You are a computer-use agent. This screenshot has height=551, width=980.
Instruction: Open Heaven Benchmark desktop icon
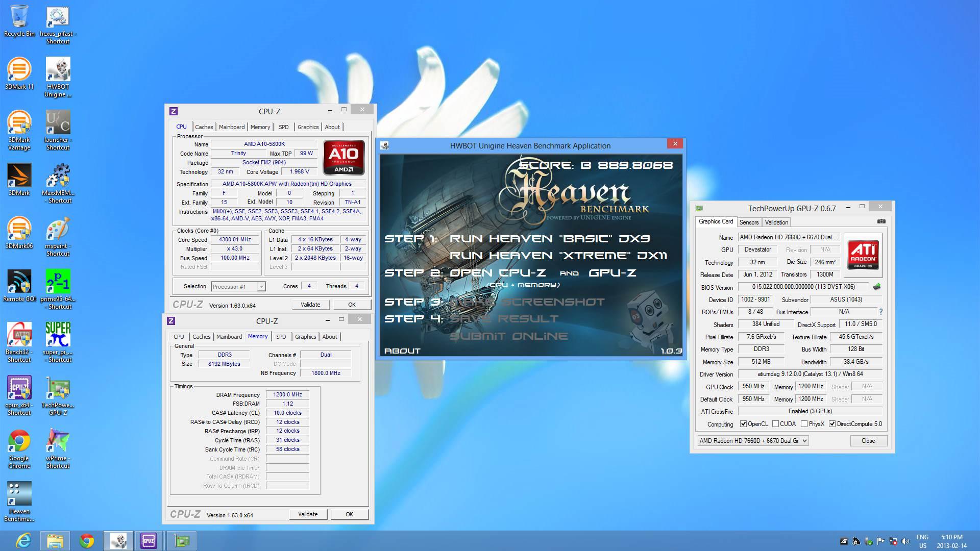point(19,502)
